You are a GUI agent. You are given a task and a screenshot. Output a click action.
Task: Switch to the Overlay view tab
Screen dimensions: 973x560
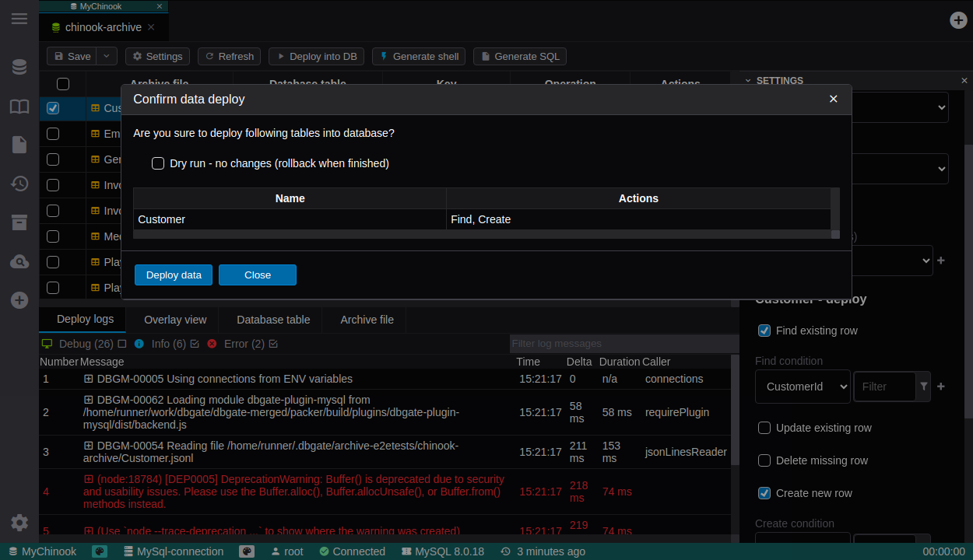(x=175, y=320)
